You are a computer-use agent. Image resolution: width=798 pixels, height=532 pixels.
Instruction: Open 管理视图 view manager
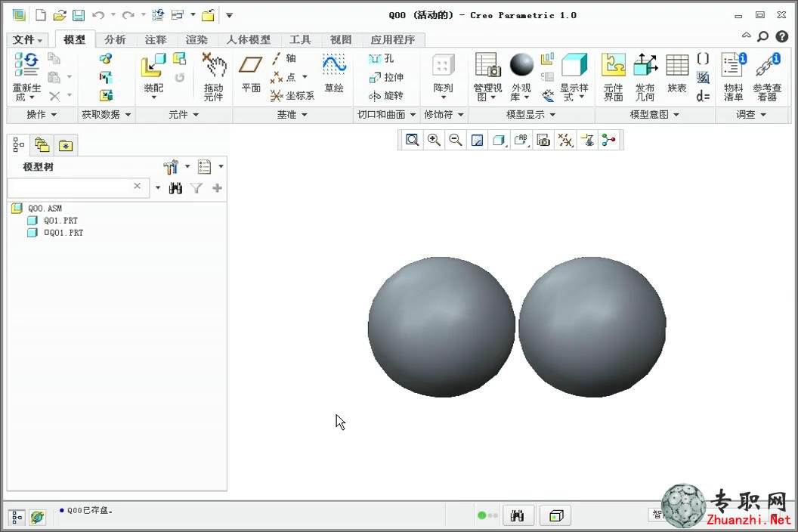click(x=487, y=76)
